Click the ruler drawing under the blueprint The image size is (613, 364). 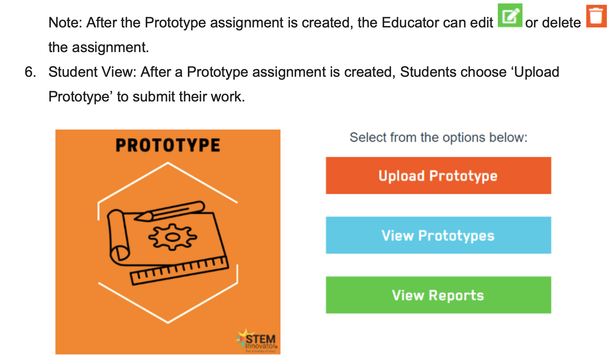[179, 271]
